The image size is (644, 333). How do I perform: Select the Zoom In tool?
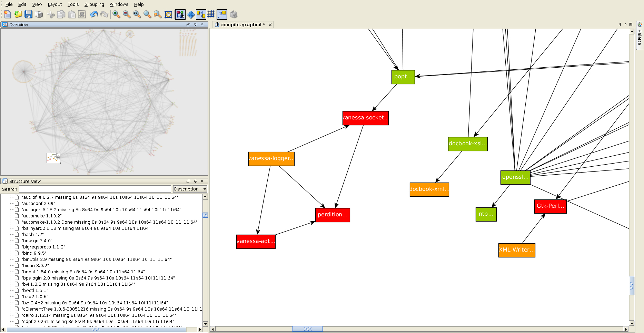(116, 14)
